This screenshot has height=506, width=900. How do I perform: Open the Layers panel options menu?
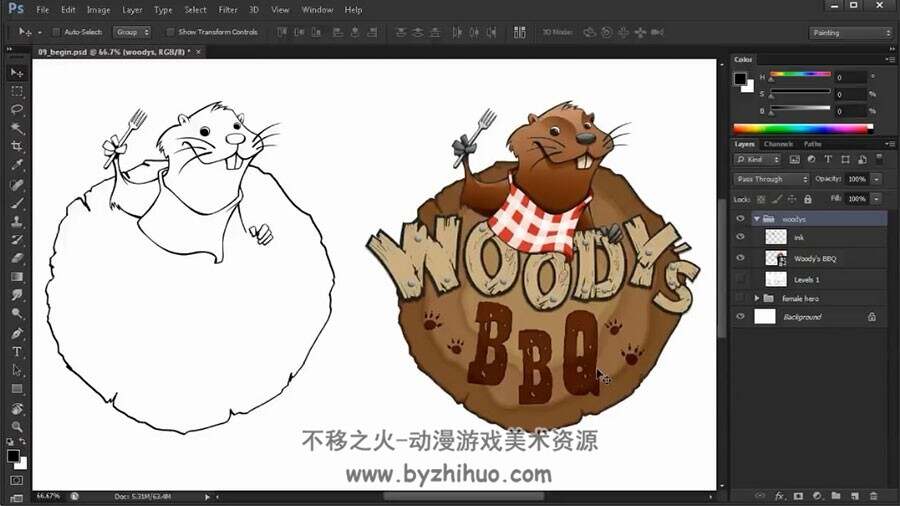point(890,144)
